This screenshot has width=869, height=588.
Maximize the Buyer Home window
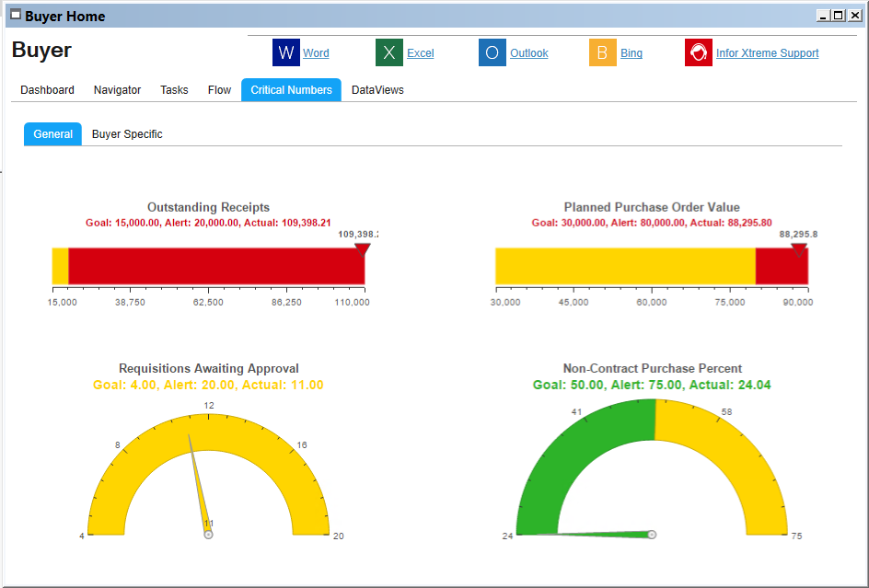pyautogui.click(x=838, y=16)
